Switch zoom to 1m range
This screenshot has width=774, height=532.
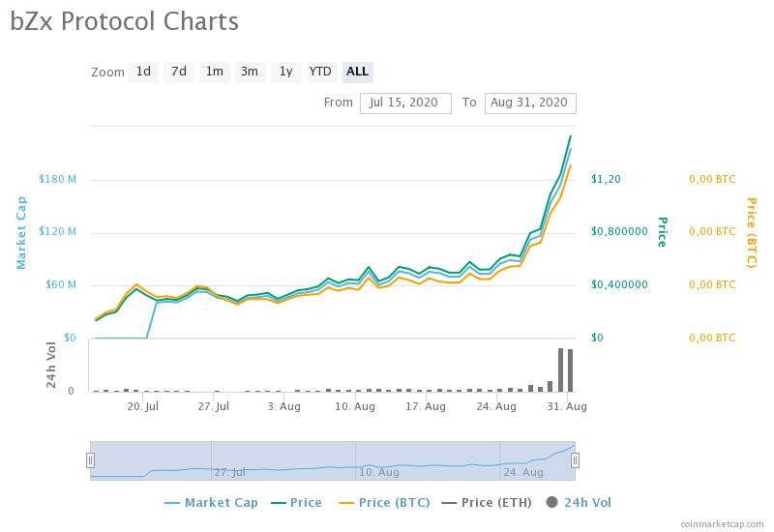[214, 72]
